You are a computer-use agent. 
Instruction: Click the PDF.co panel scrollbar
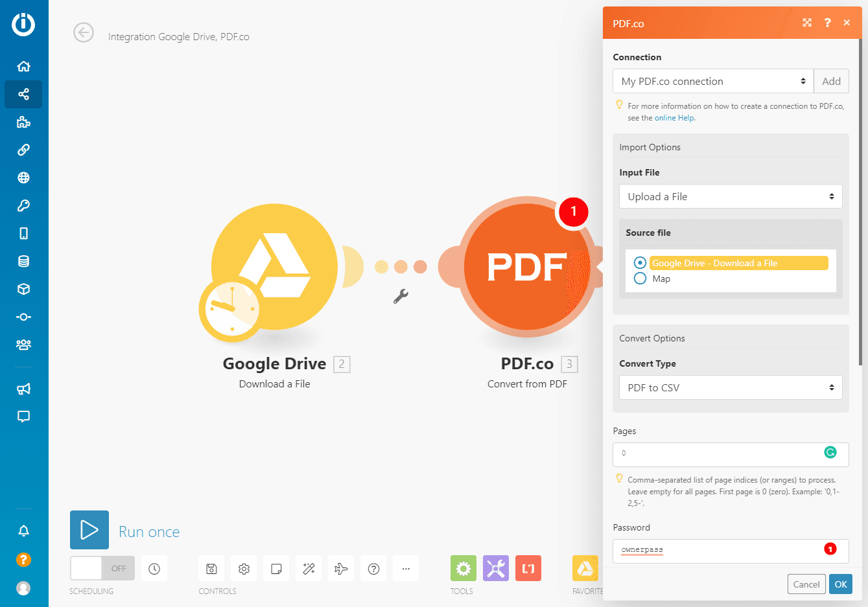[x=860, y=201]
